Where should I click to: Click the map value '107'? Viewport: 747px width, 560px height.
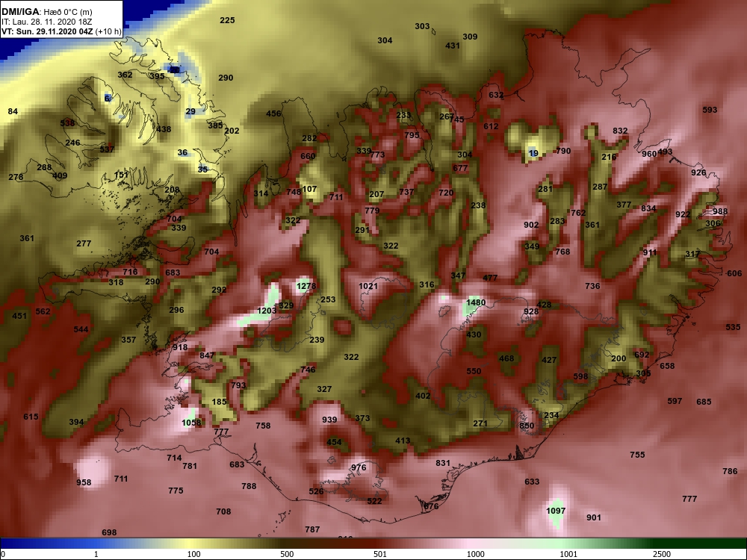tap(310, 189)
